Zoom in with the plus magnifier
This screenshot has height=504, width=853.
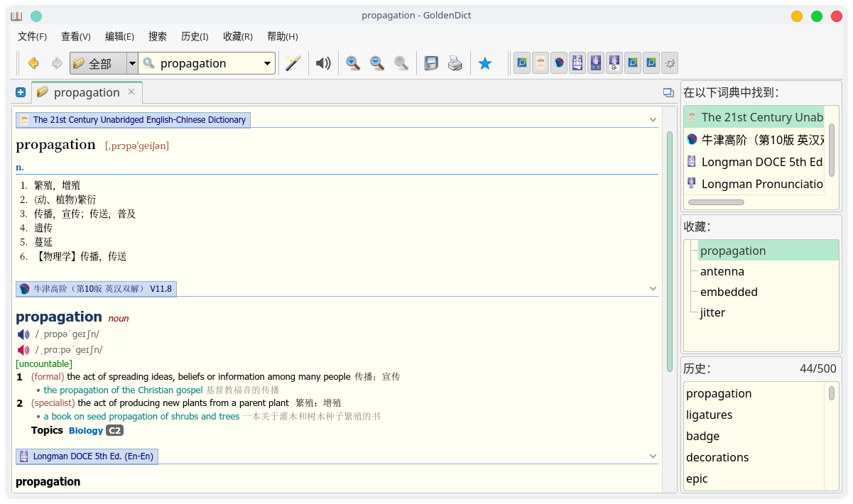[353, 63]
